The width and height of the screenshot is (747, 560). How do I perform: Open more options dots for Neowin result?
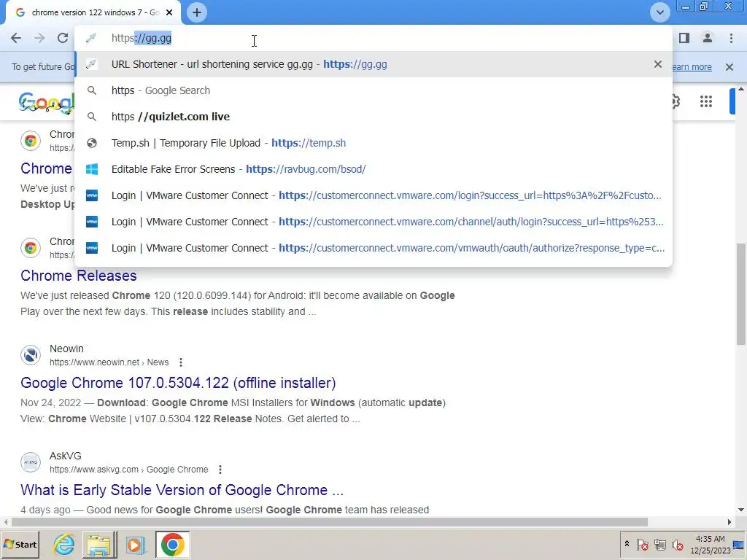click(181, 362)
